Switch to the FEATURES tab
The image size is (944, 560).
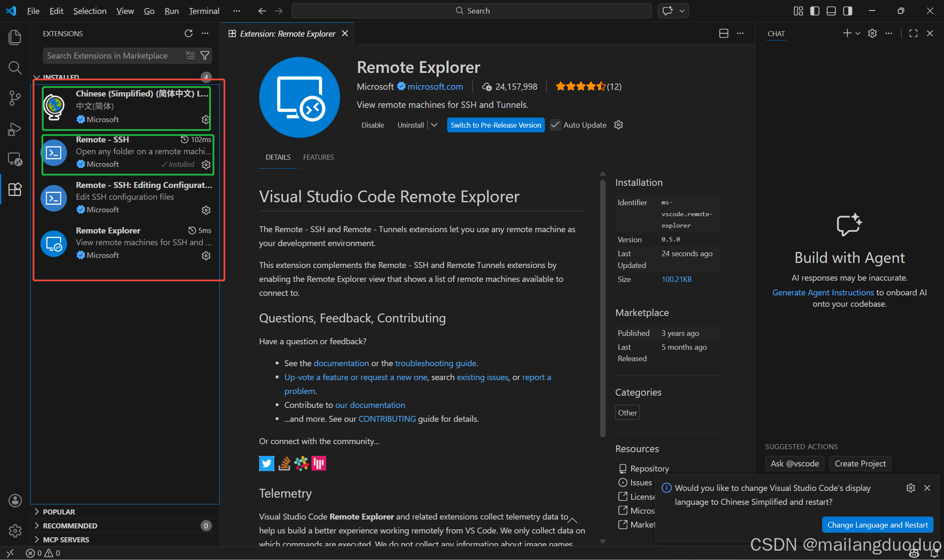click(318, 157)
